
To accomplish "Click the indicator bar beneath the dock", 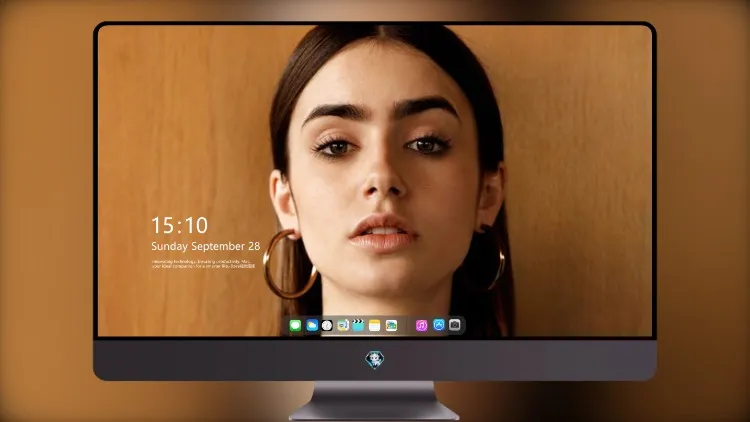I will tap(375, 335).
